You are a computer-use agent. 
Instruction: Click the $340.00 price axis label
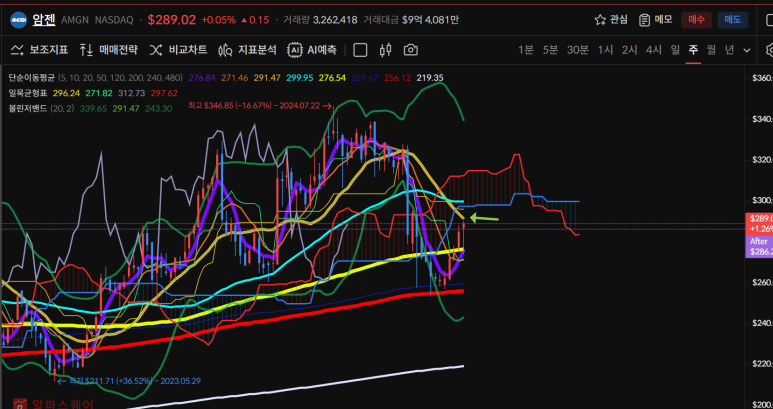(x=762, y=119)
